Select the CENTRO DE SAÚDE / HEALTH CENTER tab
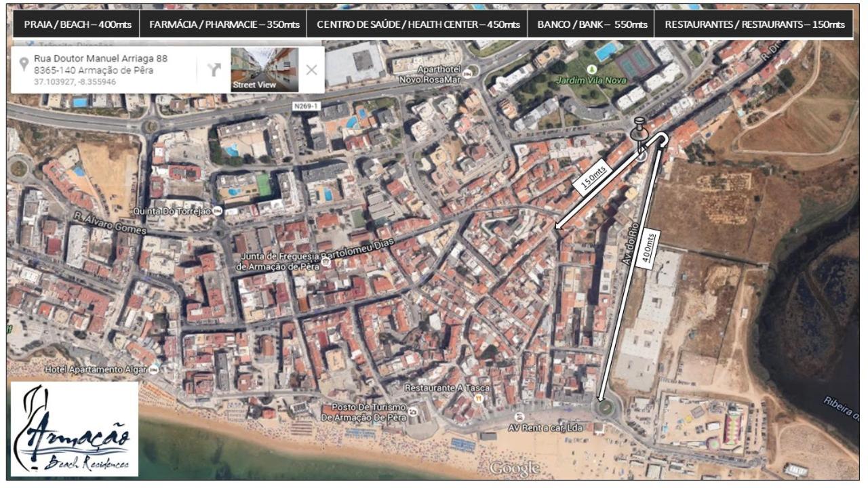This screenshot has height=488, width=868. [x=417, y=24]
